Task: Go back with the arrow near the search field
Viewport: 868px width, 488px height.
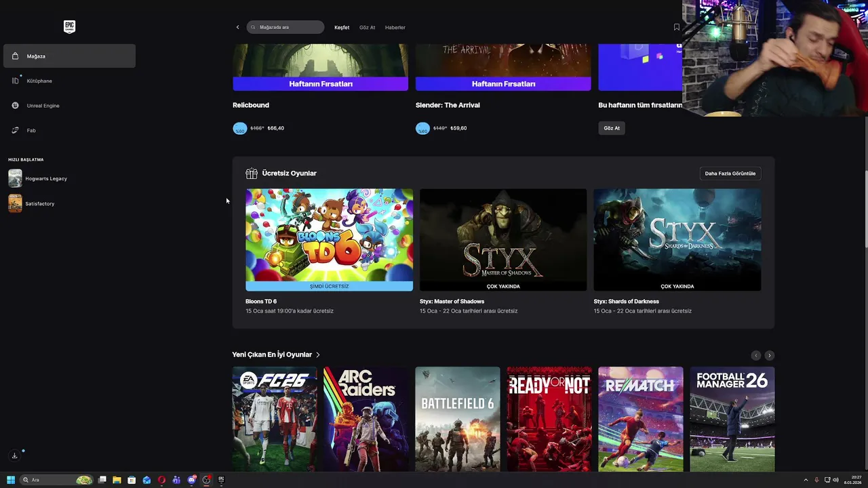Action: point(237,27)
